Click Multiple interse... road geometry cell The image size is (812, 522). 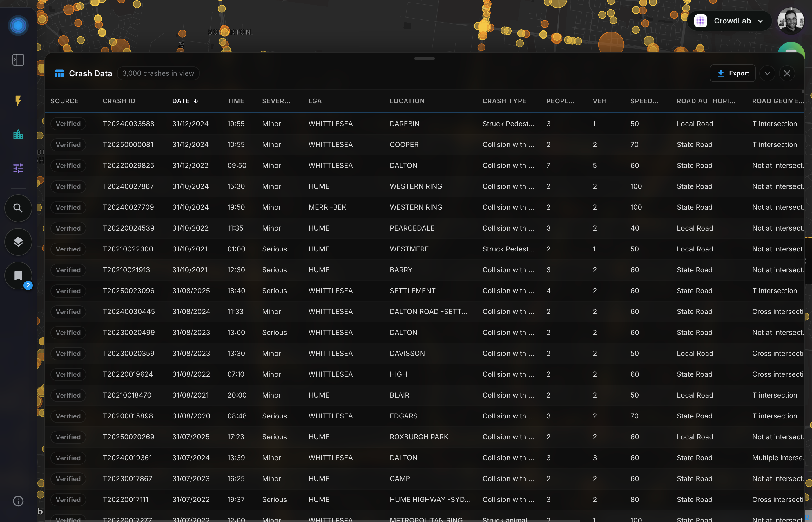click(778, 458)
